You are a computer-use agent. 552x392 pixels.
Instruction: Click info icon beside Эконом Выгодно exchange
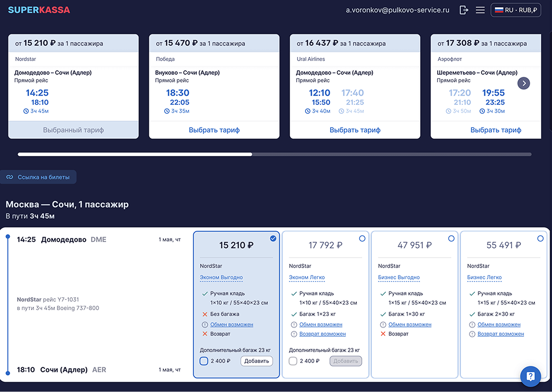coord(205,325)
